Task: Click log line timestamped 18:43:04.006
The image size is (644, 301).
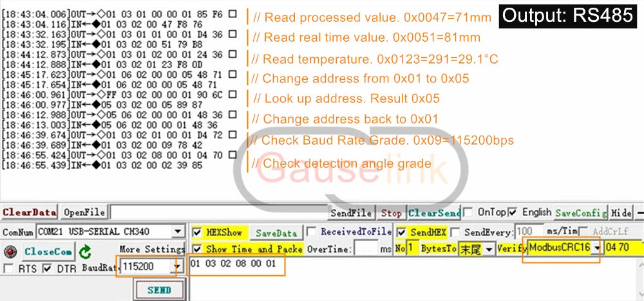Action: pyautogui.click(x=118, y=14)
